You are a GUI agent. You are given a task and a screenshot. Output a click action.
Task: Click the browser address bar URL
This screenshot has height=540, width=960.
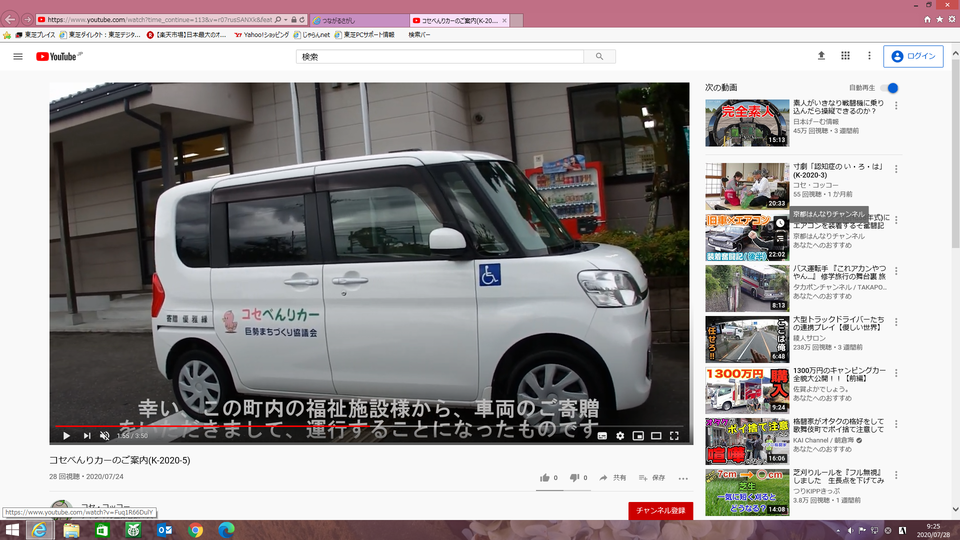(x=159, y=20)
